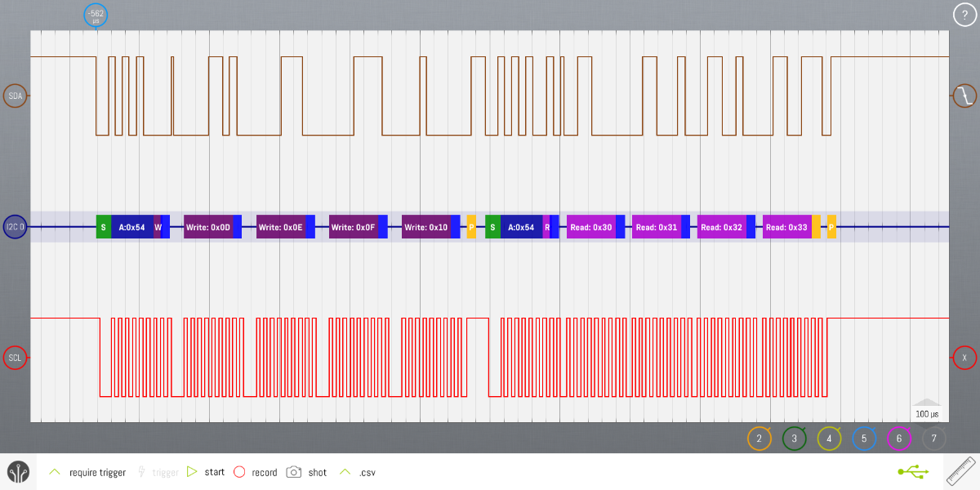The height and width of the screenshot is (490, 980).
Task: Toggle digital channel 4
Action: (829, 439)
